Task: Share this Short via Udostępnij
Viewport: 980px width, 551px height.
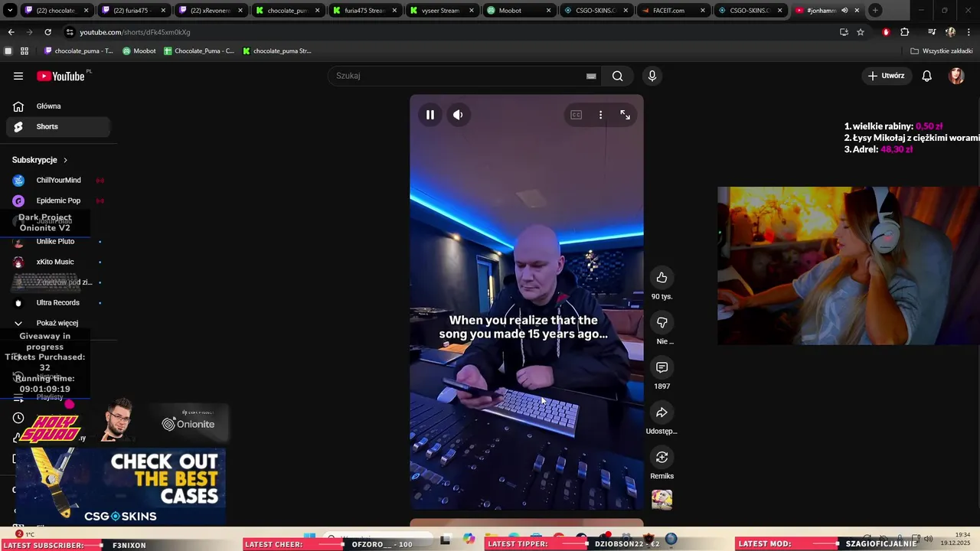Action: click(661, 412)
